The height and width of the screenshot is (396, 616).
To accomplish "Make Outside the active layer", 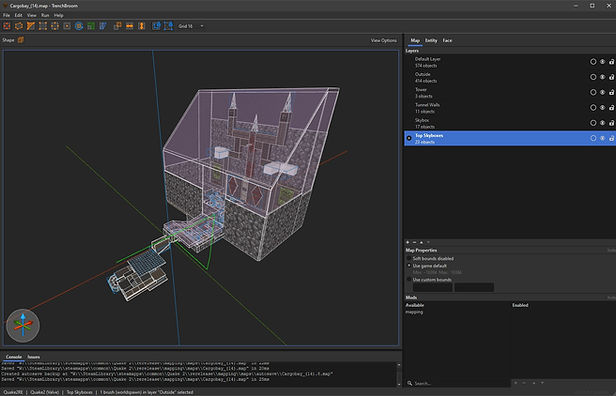I will point(593,77).
